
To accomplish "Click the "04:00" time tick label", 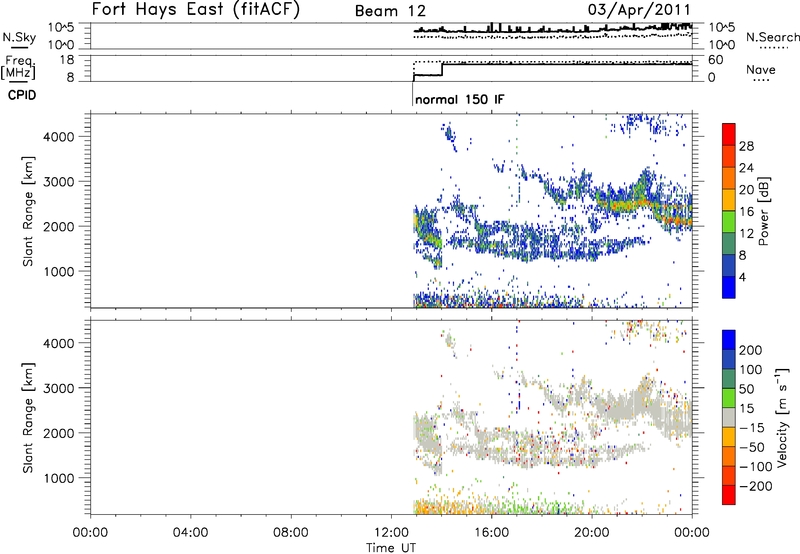I will click(190, 533).
